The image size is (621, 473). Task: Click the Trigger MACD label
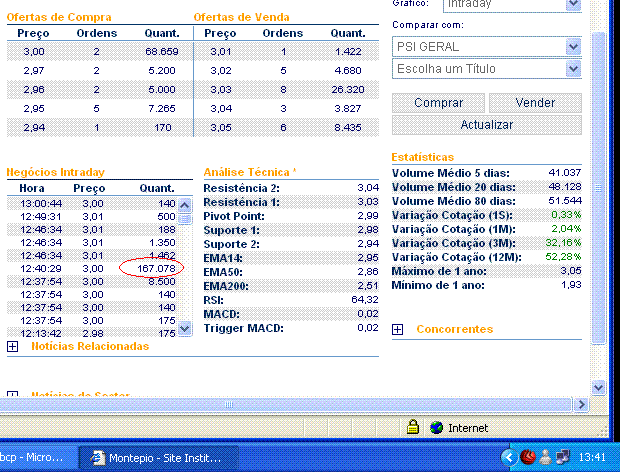pos(244,328)
